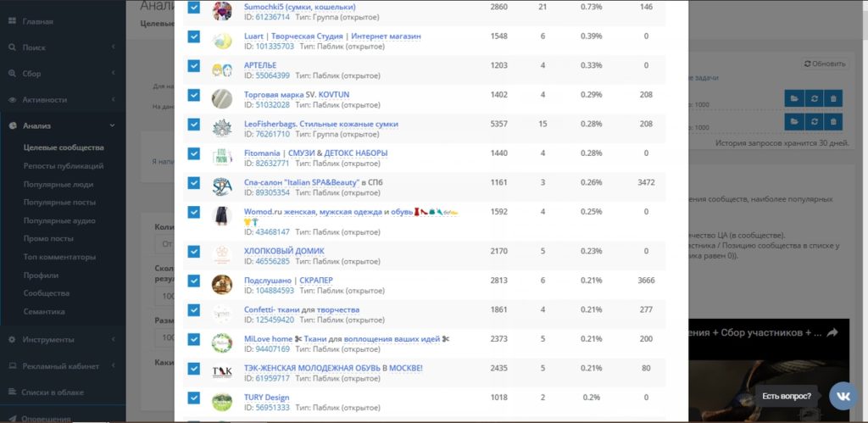Select Популярные посты submenu item

59,203
